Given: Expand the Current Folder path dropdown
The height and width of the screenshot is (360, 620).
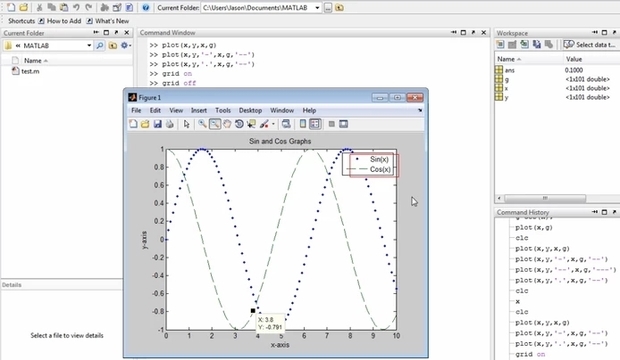Looking at the screenshot, I should click(x=317, y=8).
